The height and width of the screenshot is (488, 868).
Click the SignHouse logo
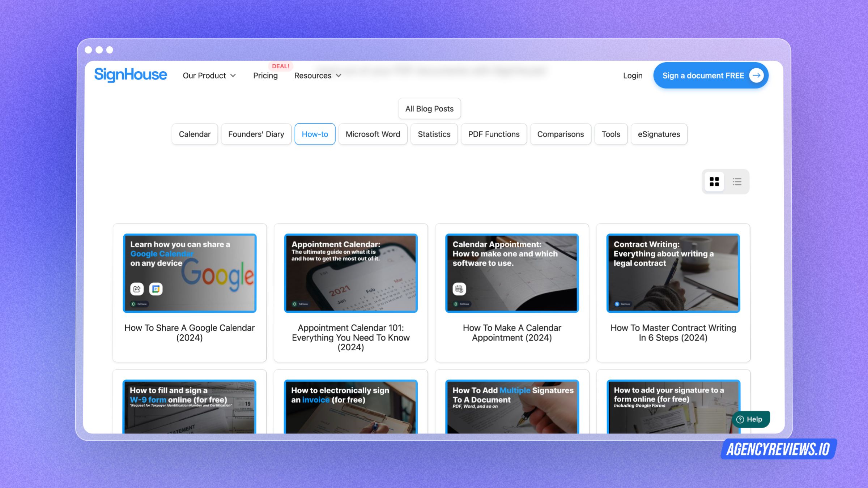coord(131,75)
